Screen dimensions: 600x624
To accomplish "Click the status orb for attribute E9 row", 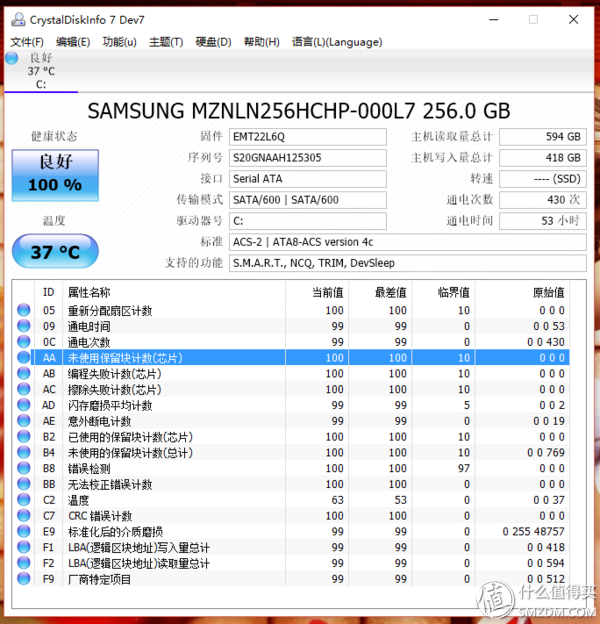I will click(24, 532).
